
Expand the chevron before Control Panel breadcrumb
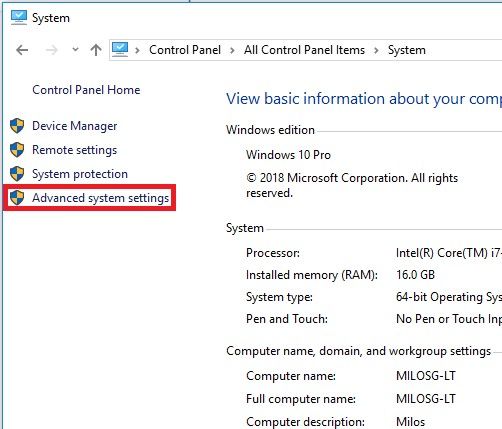[137, 51]
